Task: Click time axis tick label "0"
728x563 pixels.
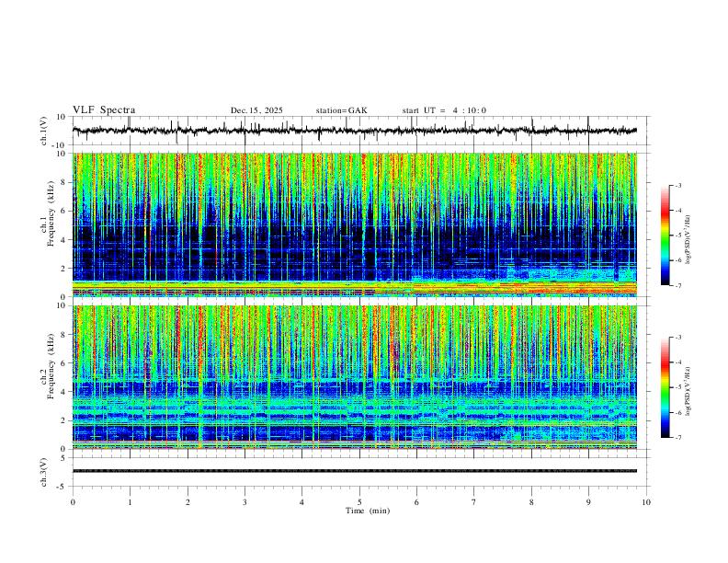Action: [x=73, y=502]
